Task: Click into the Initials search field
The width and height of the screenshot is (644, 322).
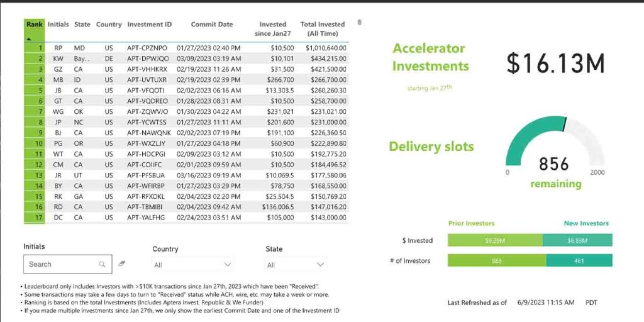Action: click(61, 265)
